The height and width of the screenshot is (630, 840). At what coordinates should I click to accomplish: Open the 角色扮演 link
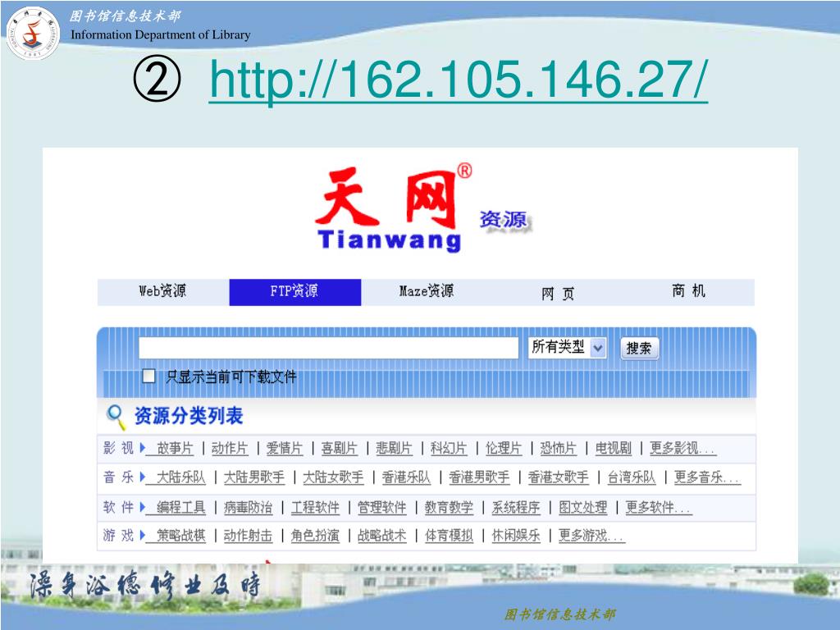click(x=315, y=535)
